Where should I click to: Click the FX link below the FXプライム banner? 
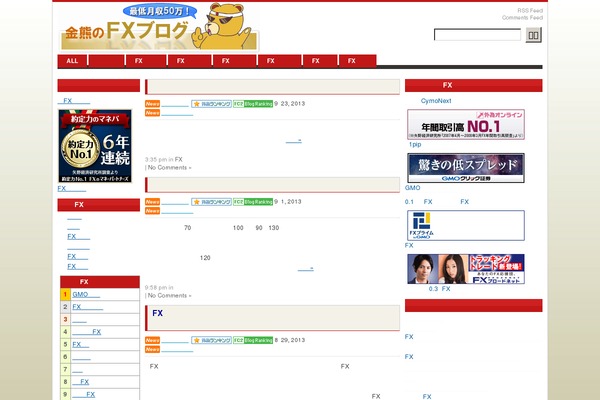pyautogui.click(x=409, y=245)
